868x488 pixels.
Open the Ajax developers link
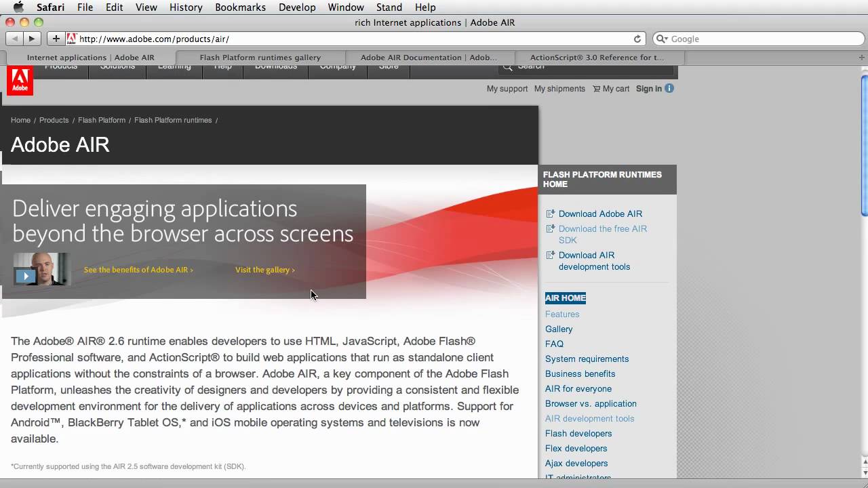point(576,464)
